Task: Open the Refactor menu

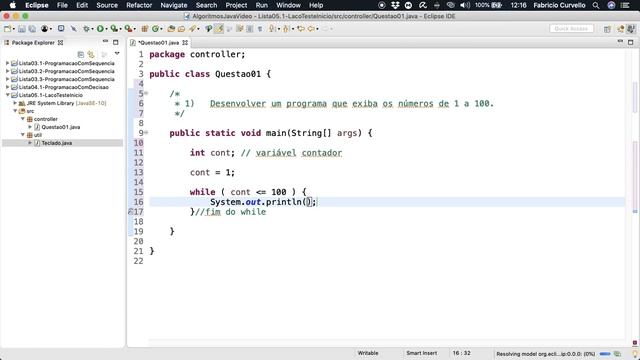Action: click(139, 5)
